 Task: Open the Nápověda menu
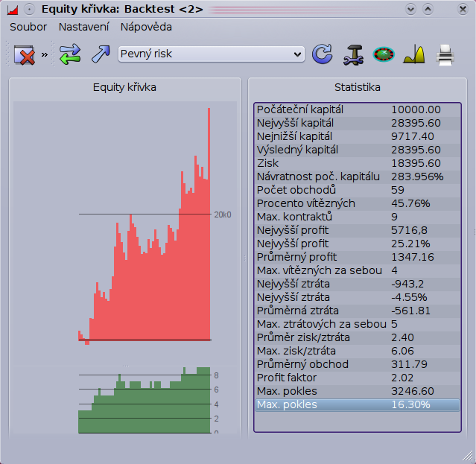point(146,27)
